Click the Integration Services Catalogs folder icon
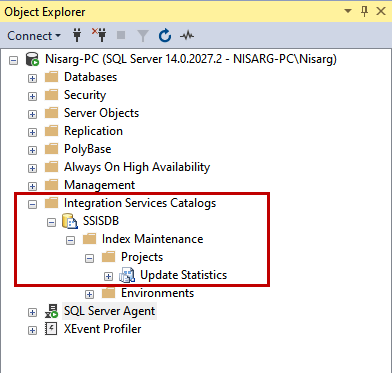The image size is (392, 373). [51, 203]
